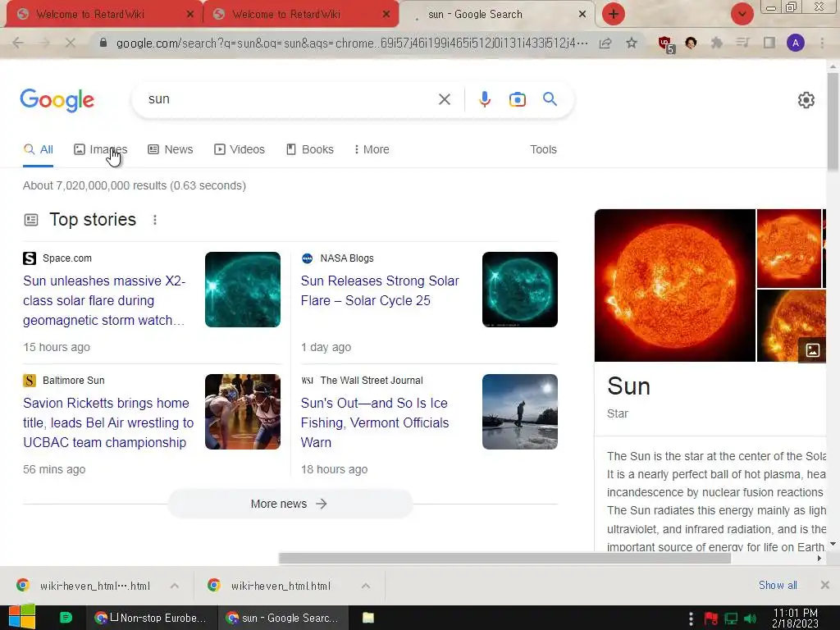Open the uBlock Origin extension icon
Viewport: 840px width, 630px height.
click(x=666, y=44)
